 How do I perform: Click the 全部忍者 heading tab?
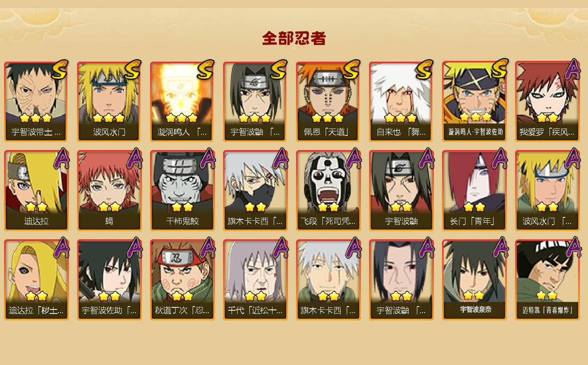tap(294, 38)
